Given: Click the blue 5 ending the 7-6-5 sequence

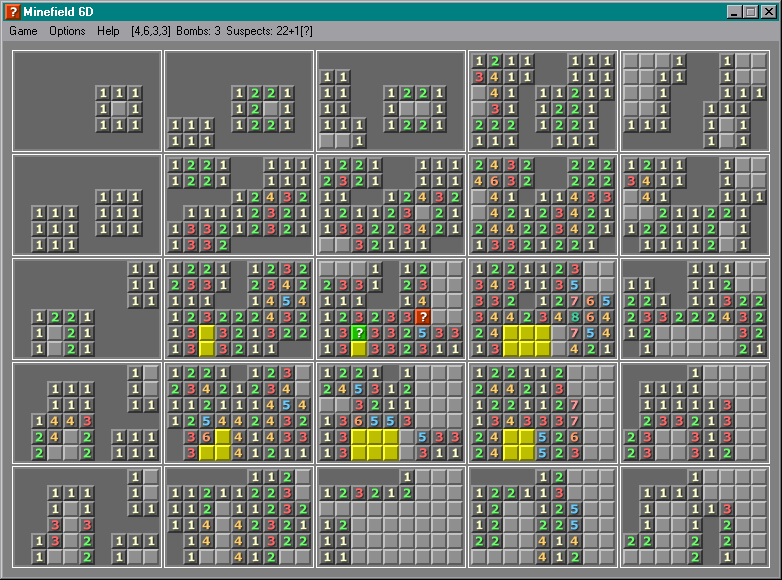Looking at the screenshot, I should click(607, 301).
